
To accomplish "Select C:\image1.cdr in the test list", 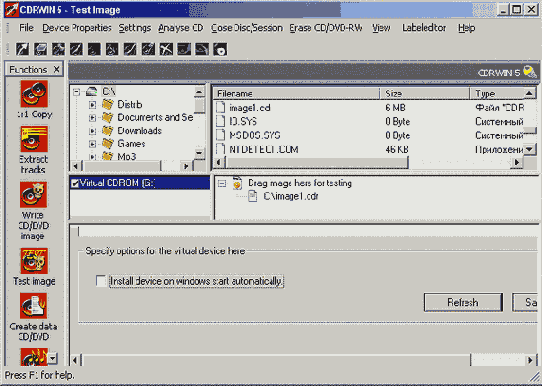I will tap(291, 196).
